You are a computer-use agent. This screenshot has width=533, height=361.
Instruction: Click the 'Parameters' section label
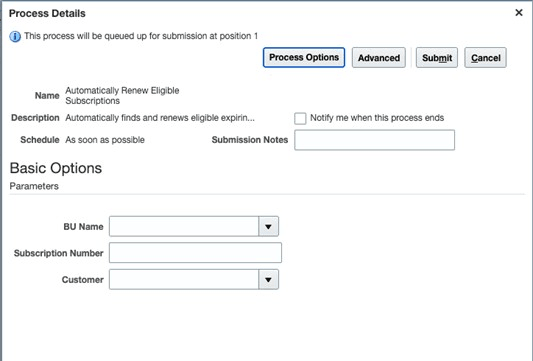pyautogui.click(x=34, y=186)
